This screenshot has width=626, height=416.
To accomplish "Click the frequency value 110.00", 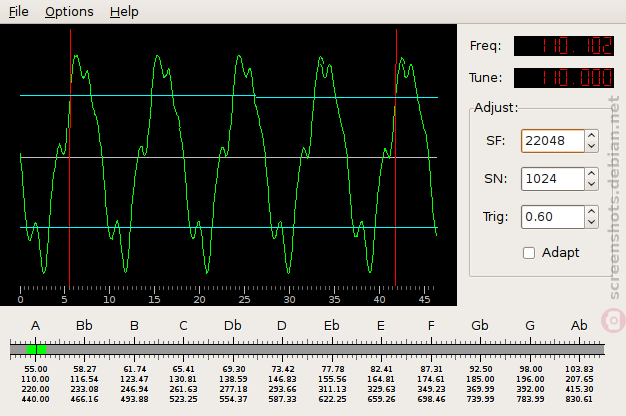I will click(36, 379).
